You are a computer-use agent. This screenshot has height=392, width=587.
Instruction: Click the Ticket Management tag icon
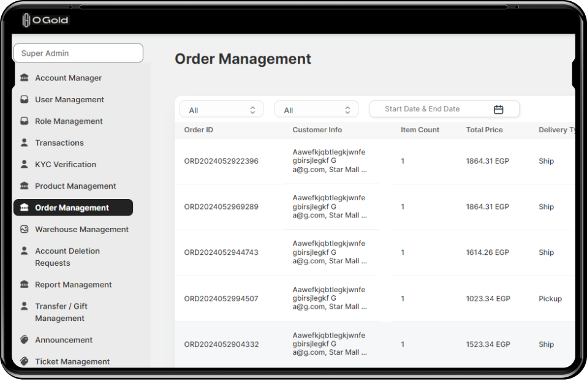[x=25, y=361]
